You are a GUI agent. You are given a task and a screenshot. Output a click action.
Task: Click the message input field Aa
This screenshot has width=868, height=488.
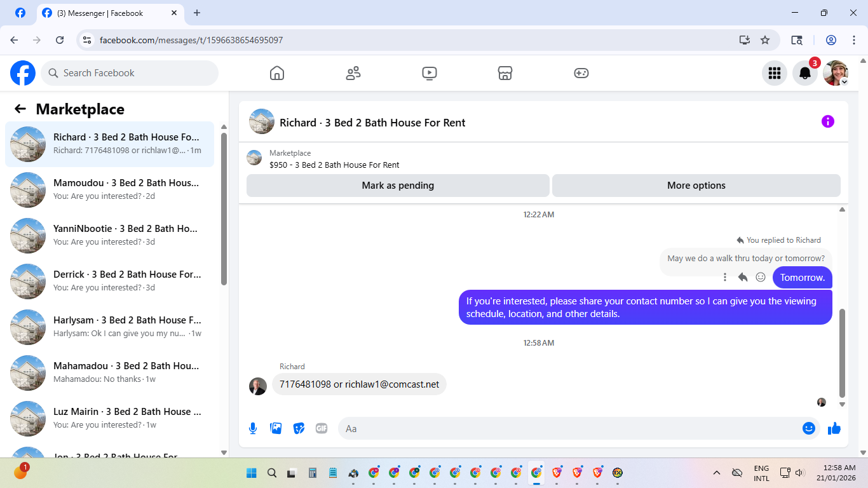(x=579, y=428)
